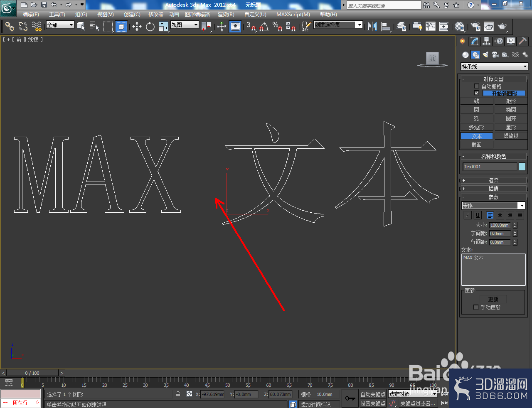
Task: Collapse the 参数 rollout
Action: 493,197
